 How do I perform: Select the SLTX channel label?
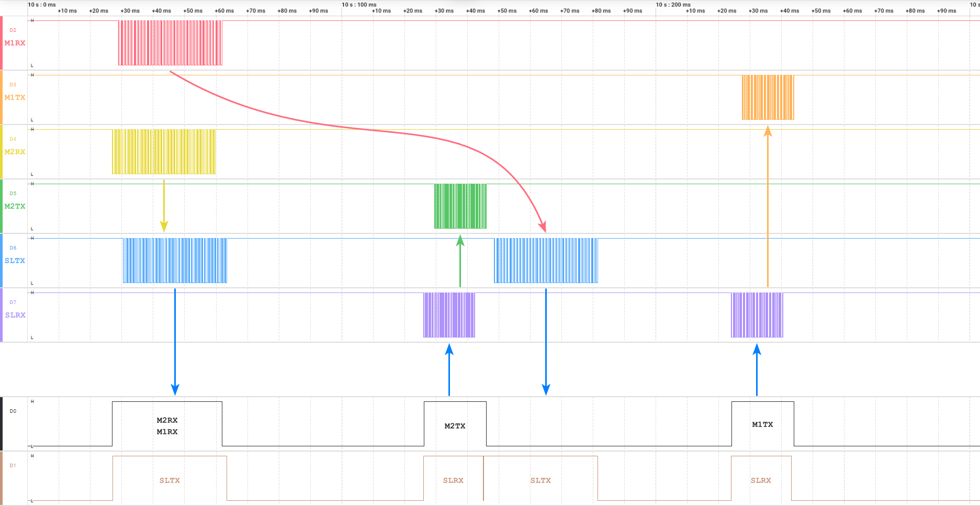[15, 261]
